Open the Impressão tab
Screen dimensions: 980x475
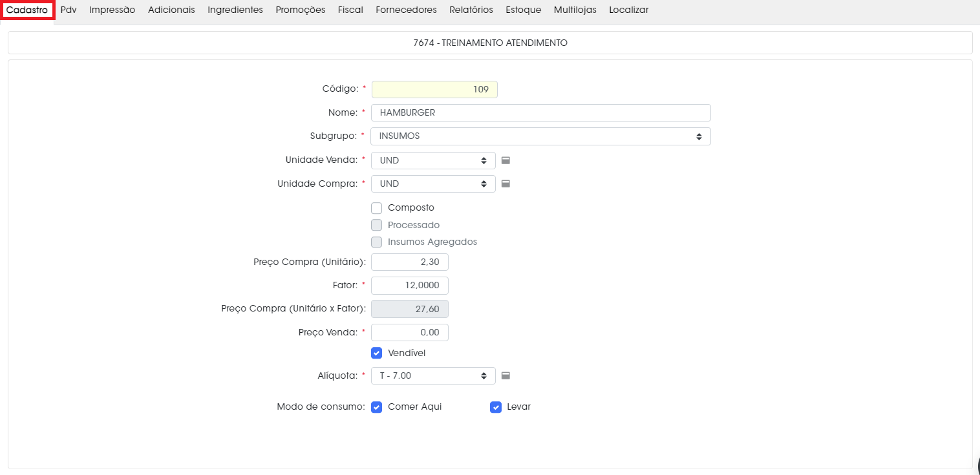112,10
